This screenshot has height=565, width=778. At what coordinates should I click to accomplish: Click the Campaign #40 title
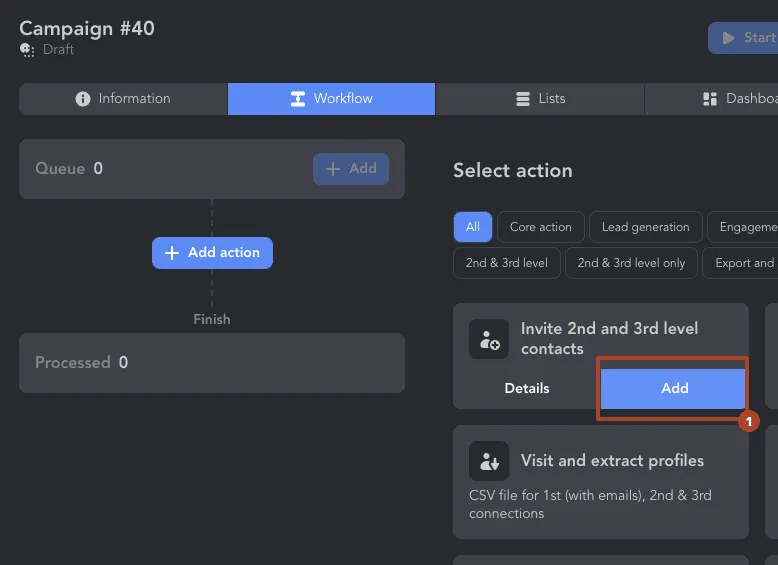coord(87,28)
